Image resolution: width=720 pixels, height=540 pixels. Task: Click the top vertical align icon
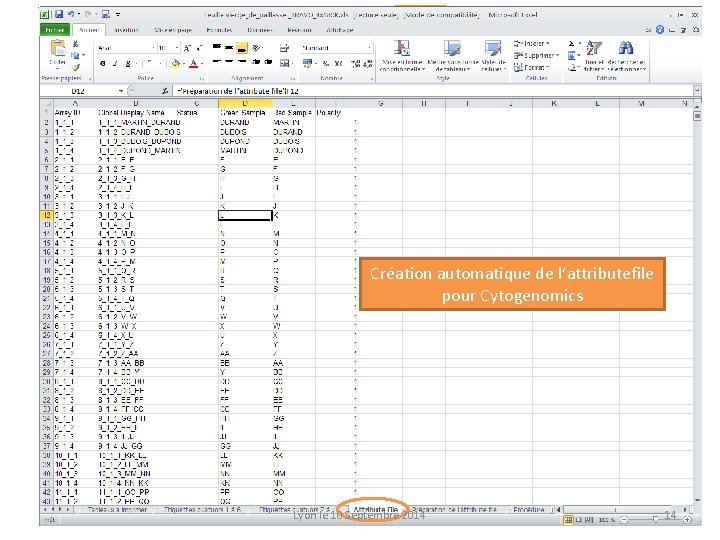coord(217,47)
